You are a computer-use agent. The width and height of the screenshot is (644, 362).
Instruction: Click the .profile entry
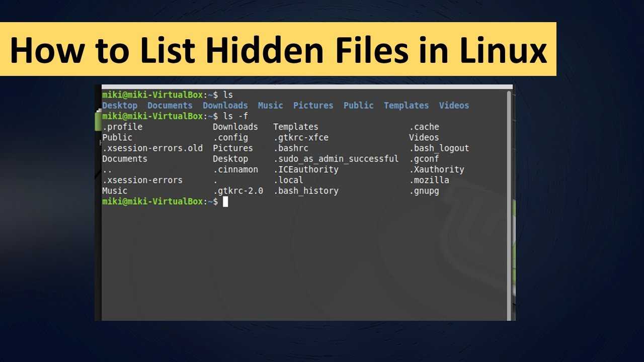122,127
